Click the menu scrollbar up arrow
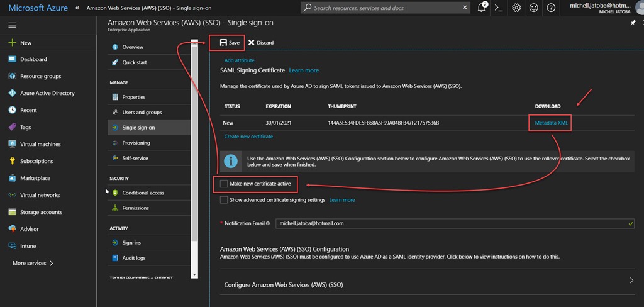 [194, 42]
